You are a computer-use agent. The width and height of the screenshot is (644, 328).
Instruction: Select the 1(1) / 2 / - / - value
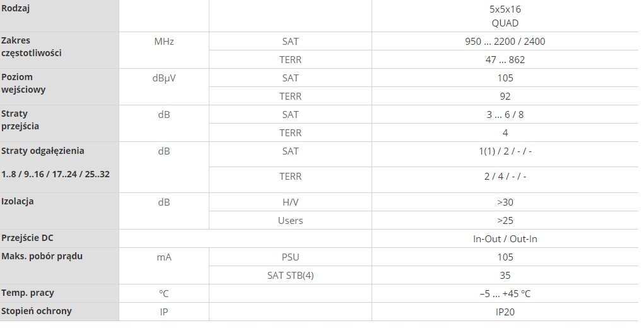click(x=505, y=151)
